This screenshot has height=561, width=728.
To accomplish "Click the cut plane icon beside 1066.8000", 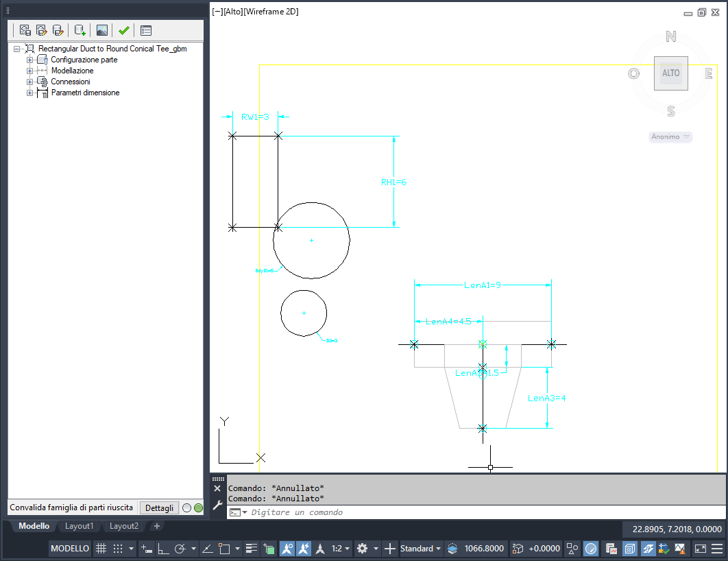I will click(452, 549).
